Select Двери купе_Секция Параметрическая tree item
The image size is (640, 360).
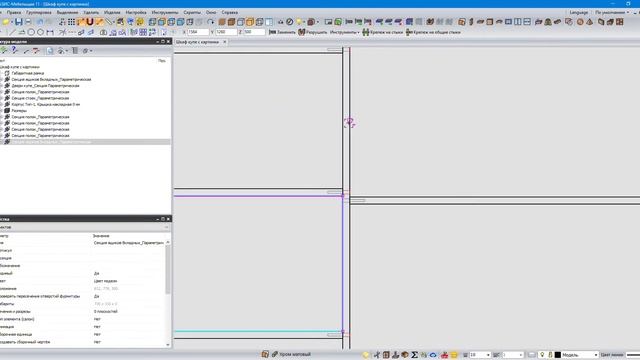(x=45, y=86)
